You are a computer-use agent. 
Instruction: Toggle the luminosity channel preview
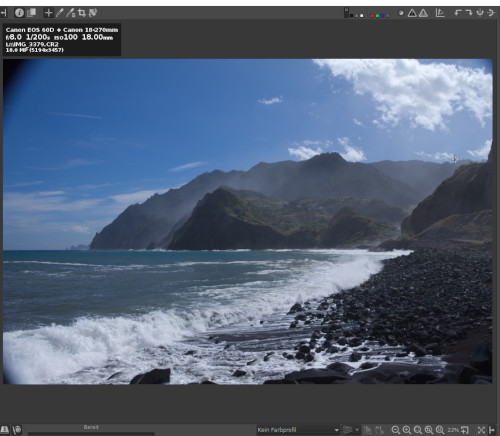tap(387, 15)
